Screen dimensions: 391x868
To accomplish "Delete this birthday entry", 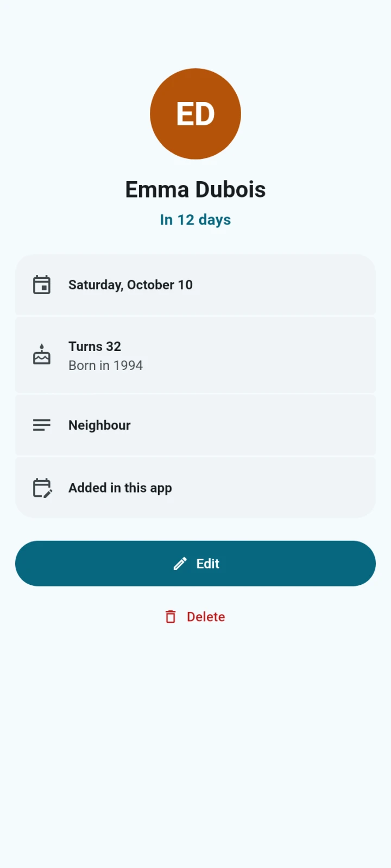I will coord(195,617).
